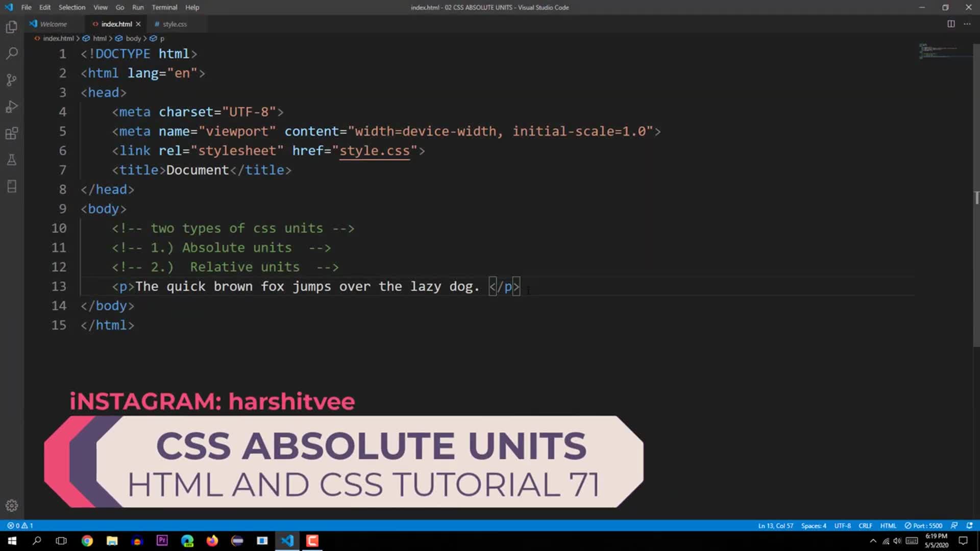Open the Source Control panel
Image resolution: width=980 pixels, height=551 pixels.
pos(12,80)
